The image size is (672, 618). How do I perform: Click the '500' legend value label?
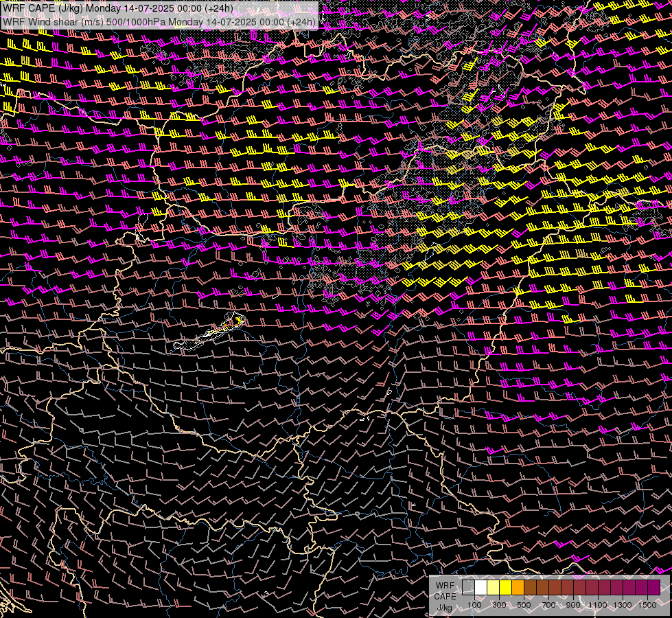[524, 605]
